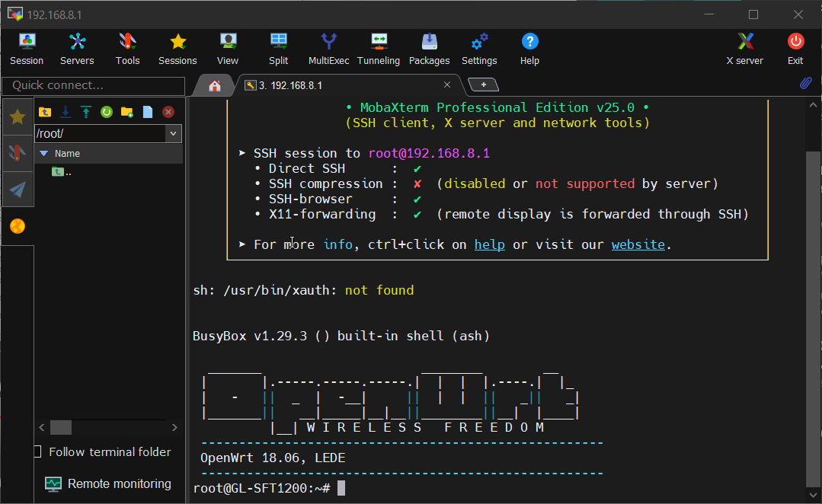Click the file list horizontal scrollbar thumb
This screenshot has height=504, width=822.
tap(61, 428)
